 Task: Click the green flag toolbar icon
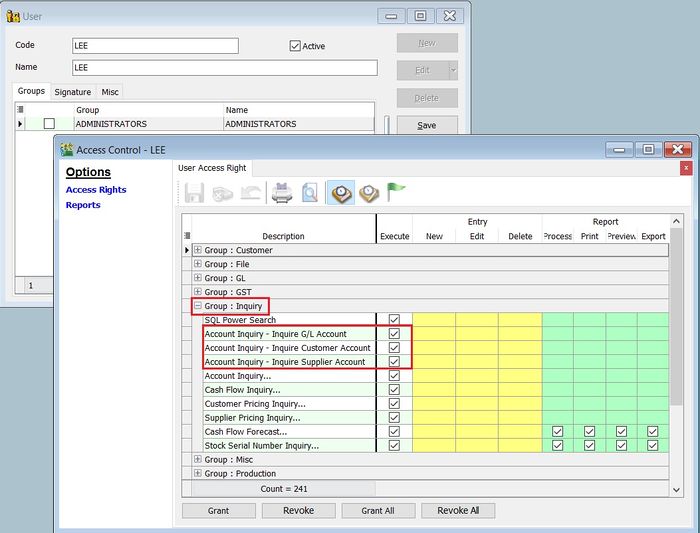coord(397,192)
